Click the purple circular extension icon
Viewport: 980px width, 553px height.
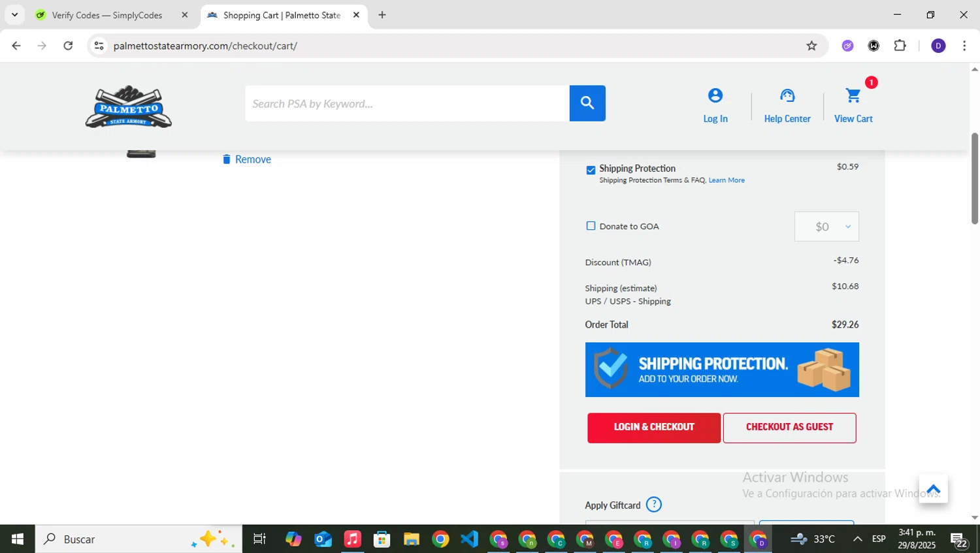848,46
